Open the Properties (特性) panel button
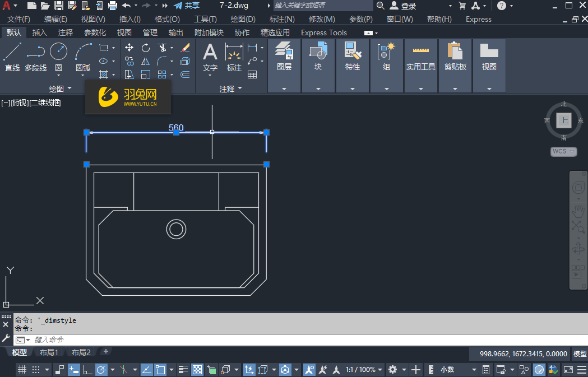 coord(353,66)
